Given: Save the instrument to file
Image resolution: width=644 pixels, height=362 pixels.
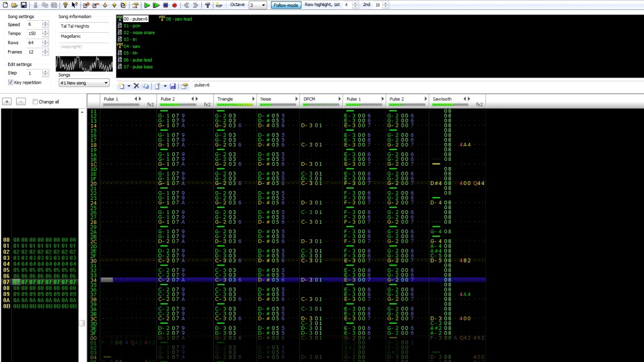Looking at the screenshot, I should click(x=173, y=86).
